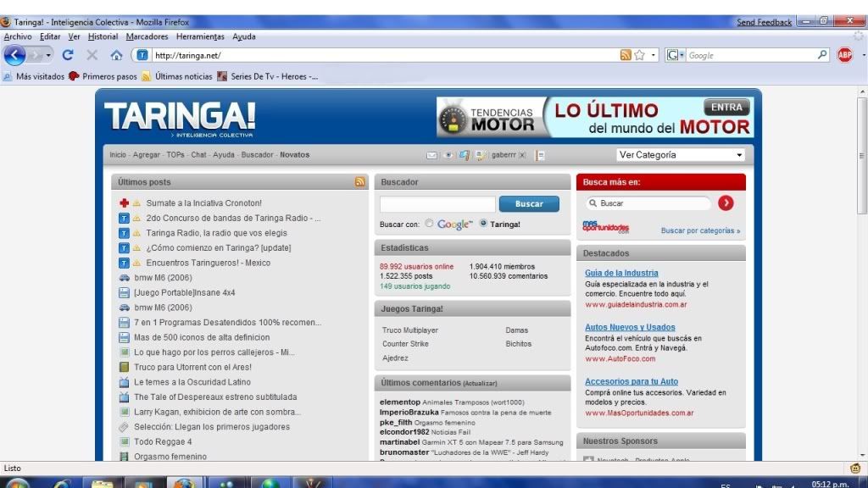The image size is (868, 488).
Task: Open the Más visitados bookmark
Action: [x=34, y=76]
